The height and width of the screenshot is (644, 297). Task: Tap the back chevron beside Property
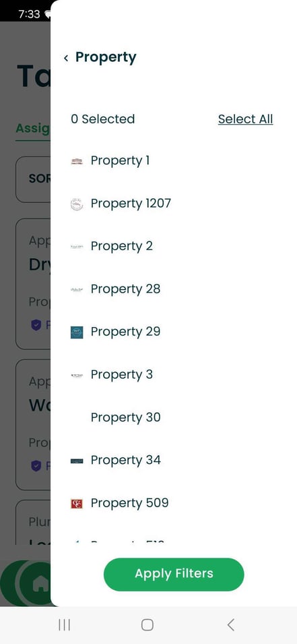point(66,58)
